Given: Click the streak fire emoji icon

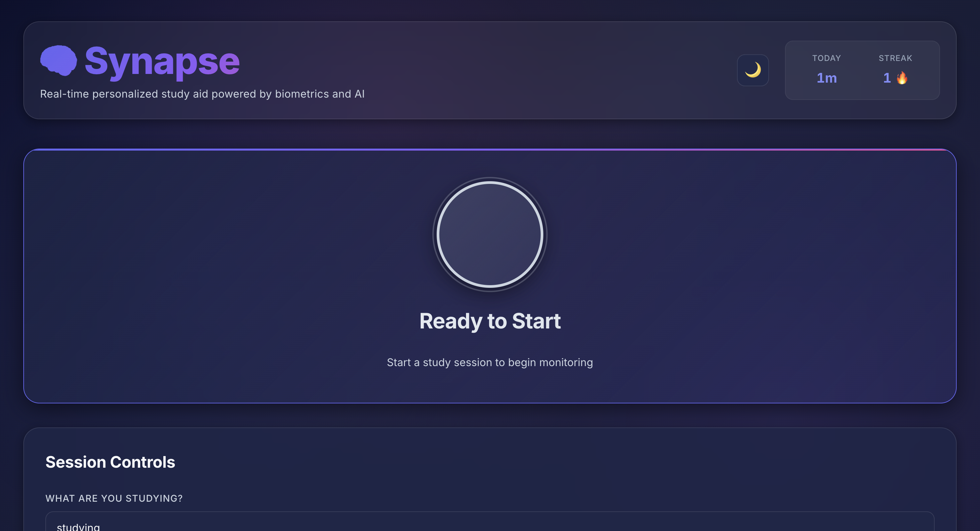Looking at the screenshot, I should [x=902, y=78].
